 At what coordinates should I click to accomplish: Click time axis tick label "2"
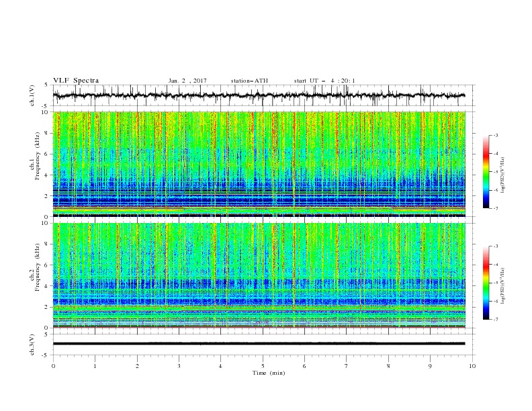tap(137, 366)
